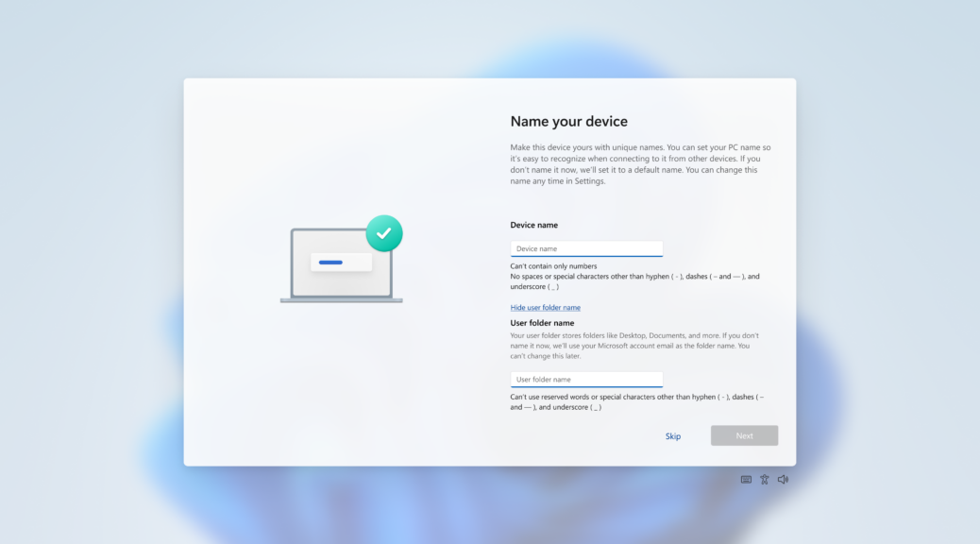Image resolution: width=980 pixels, height=544 pixels.
Task: Open the Accessibility options icon
Action: point(765,480)
